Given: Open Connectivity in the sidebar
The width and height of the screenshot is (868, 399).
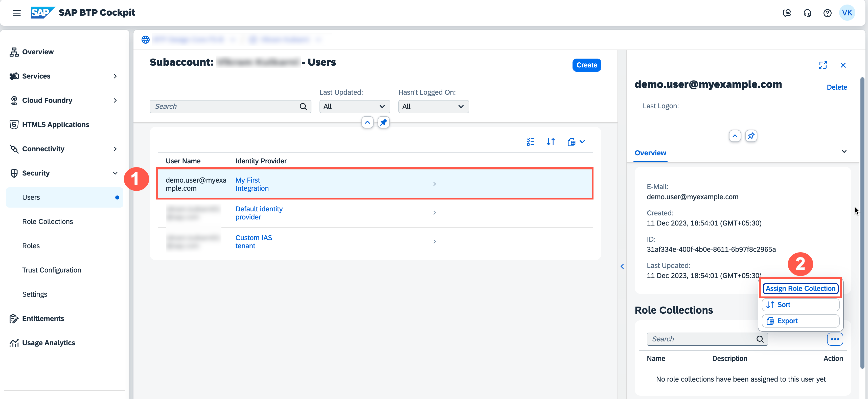Looking at the screenshot, I should click(43, 149).
